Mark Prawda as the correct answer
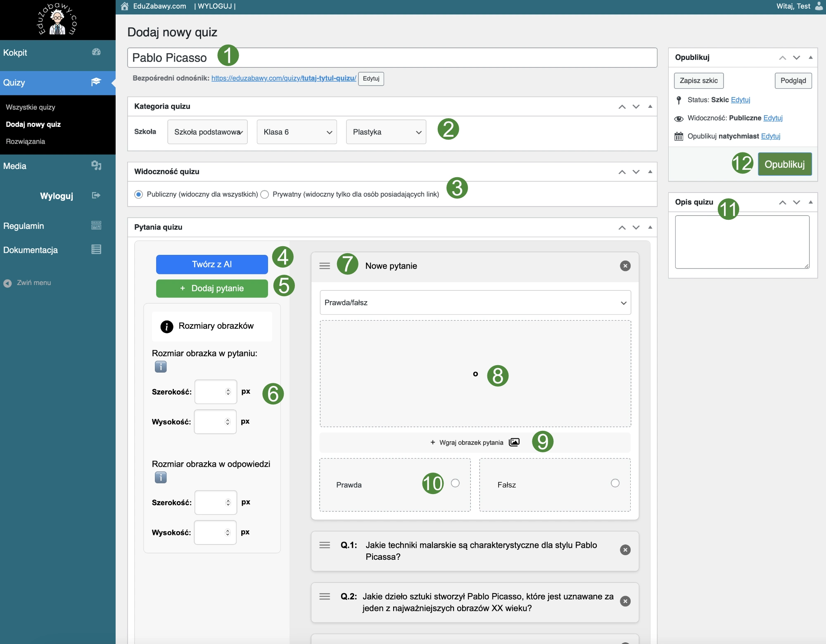 point(455,483)
